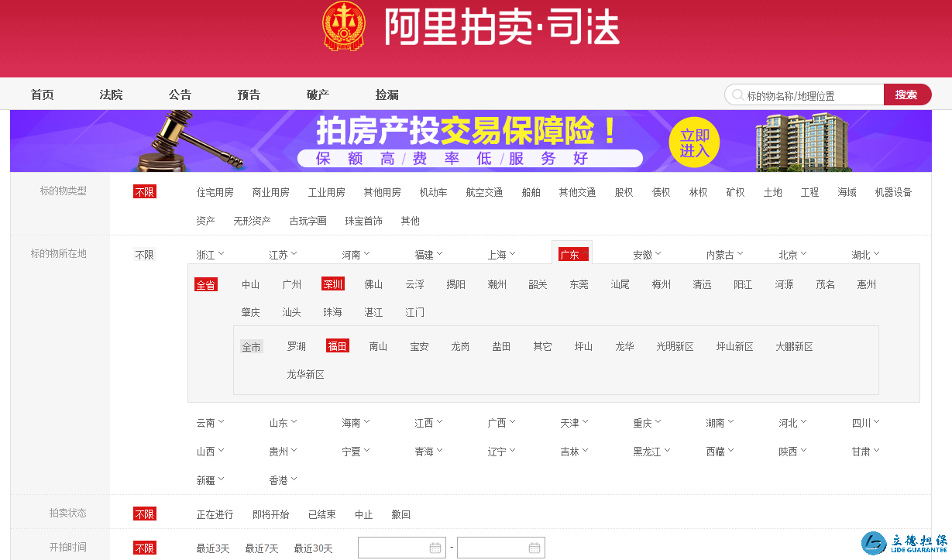
Task: Expand the 云南 province dropdown
Action: [x=210, y=423]
